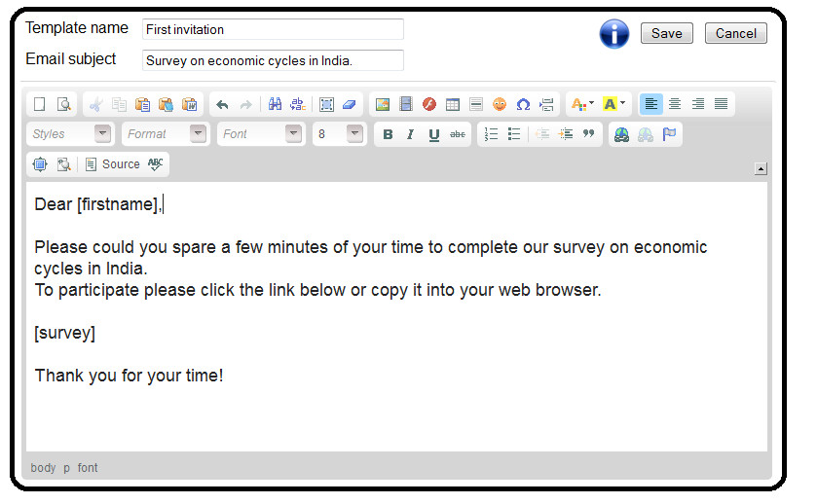817x504 pixels.
Task: Insert an anchor flag
Action: pyautogui.click(x=669, y=134)
